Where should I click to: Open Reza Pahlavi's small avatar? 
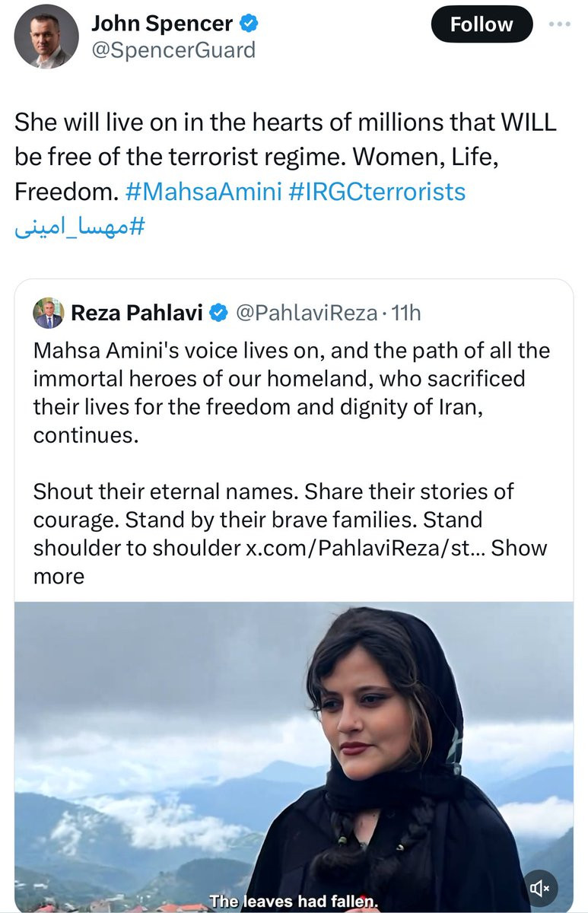click(48, 312)
